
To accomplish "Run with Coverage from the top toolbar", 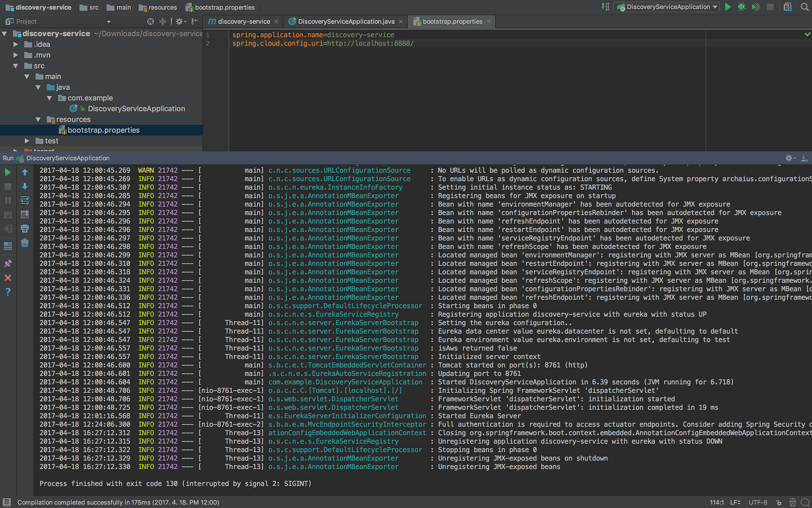I will click(756, 7).
